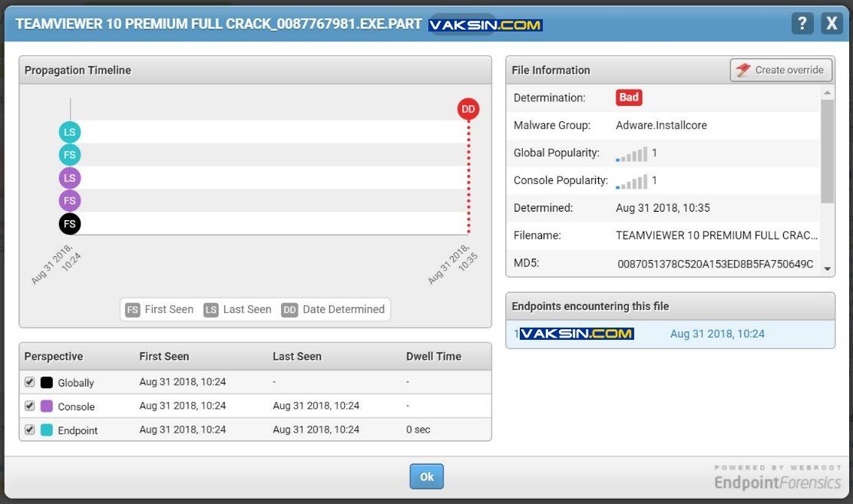853x504 pixels.
Task: Click the EndpointForensics Webroot logo
Action: pyautogui.click(x=778, y=477)
